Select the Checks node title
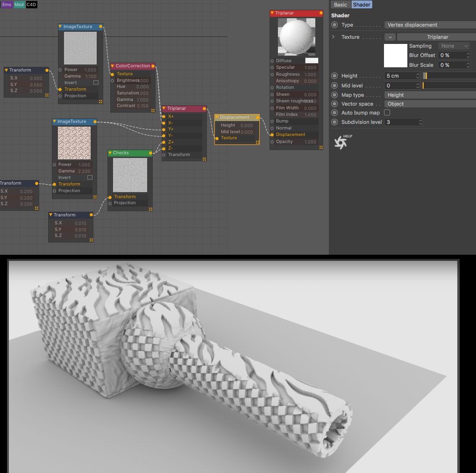 point(121,153)
